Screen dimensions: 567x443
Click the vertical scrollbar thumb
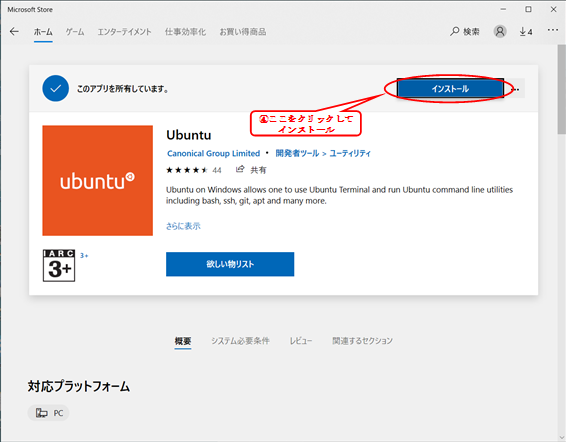(x=561, y=89)
